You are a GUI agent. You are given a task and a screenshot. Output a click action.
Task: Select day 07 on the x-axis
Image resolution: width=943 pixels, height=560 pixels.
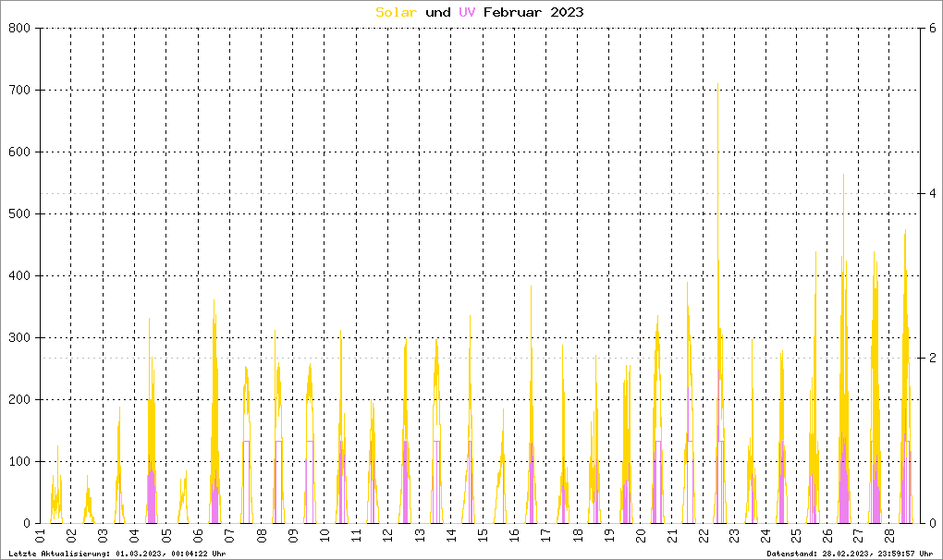tap(229, 536)
